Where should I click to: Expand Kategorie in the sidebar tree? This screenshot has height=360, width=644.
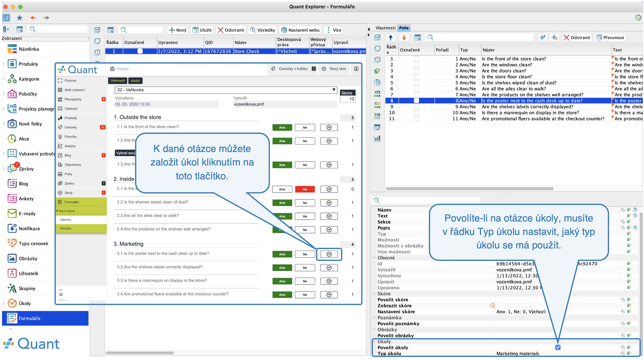[x=3, y=79]
